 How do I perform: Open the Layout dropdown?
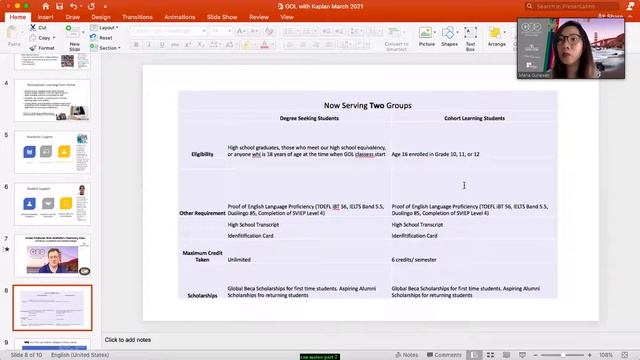click(x=104, y=27)
